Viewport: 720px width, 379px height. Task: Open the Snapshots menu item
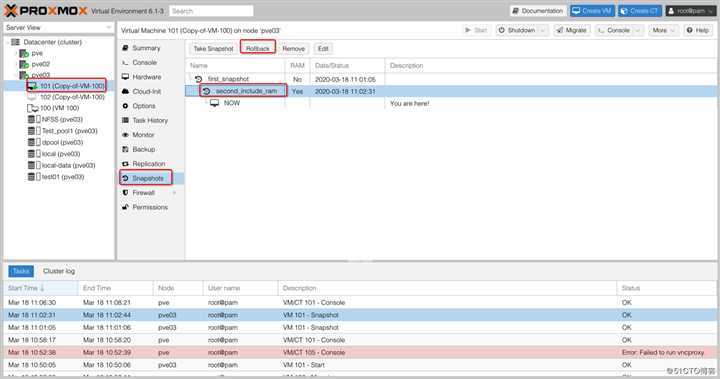point(151,178)
